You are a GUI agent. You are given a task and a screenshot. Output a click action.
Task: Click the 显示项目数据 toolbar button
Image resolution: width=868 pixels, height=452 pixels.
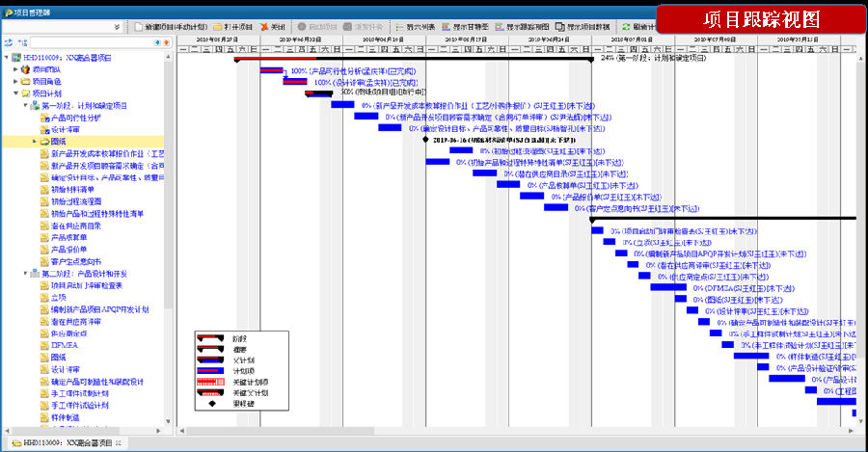(x=583, y=27)
